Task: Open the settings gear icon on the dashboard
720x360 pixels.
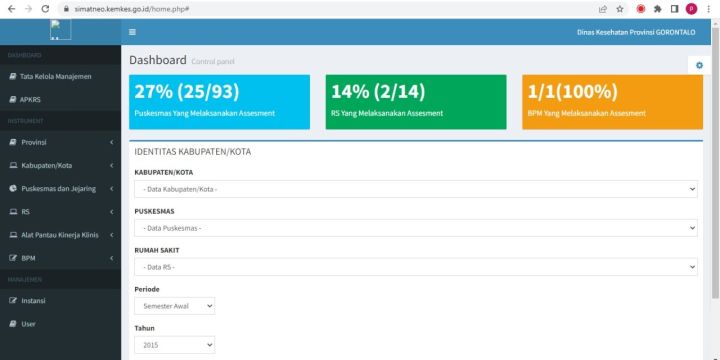Action: point(699,65)
